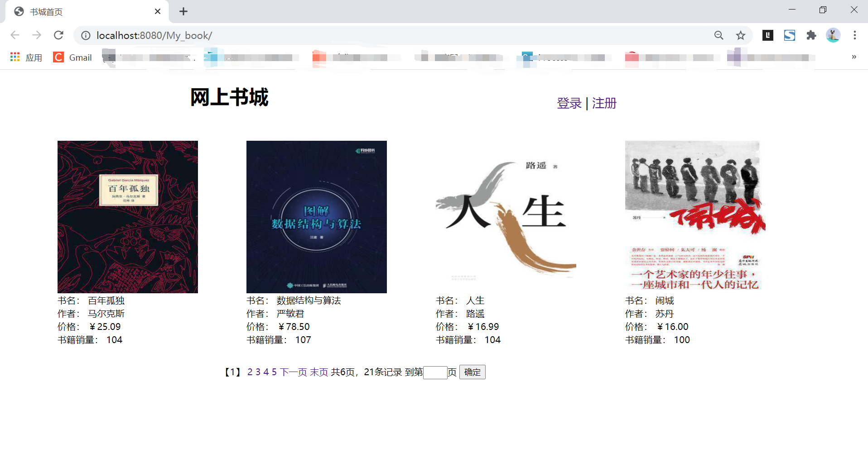Screen dimensions: 868x458
Task: Click the page number input field
Action: click(x=435, y=372)
